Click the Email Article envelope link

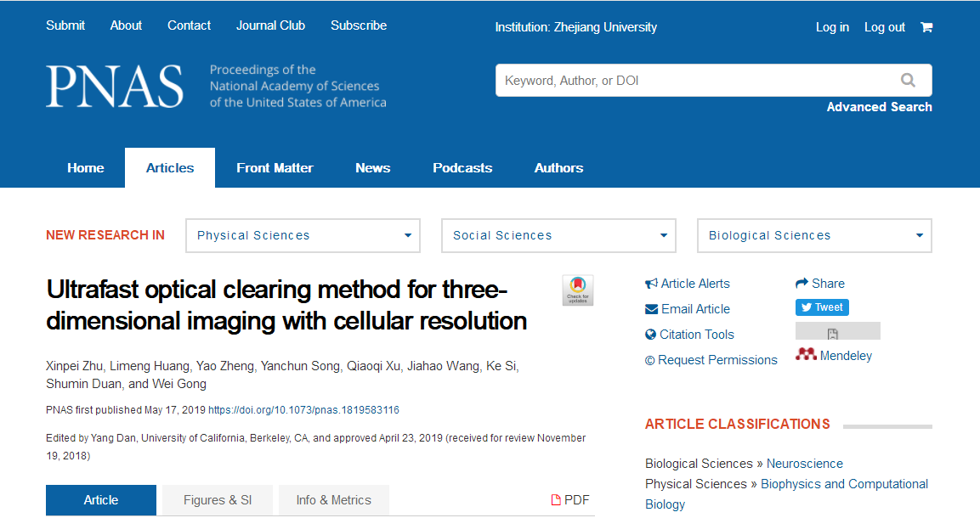[688, 309]
